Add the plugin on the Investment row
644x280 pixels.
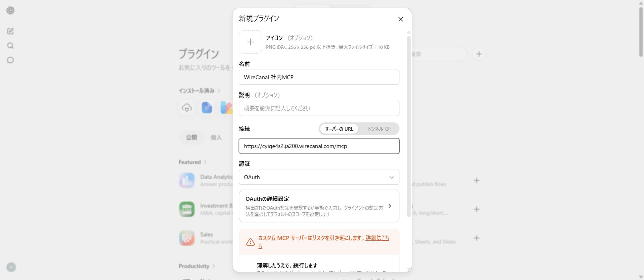click(476, 209)
